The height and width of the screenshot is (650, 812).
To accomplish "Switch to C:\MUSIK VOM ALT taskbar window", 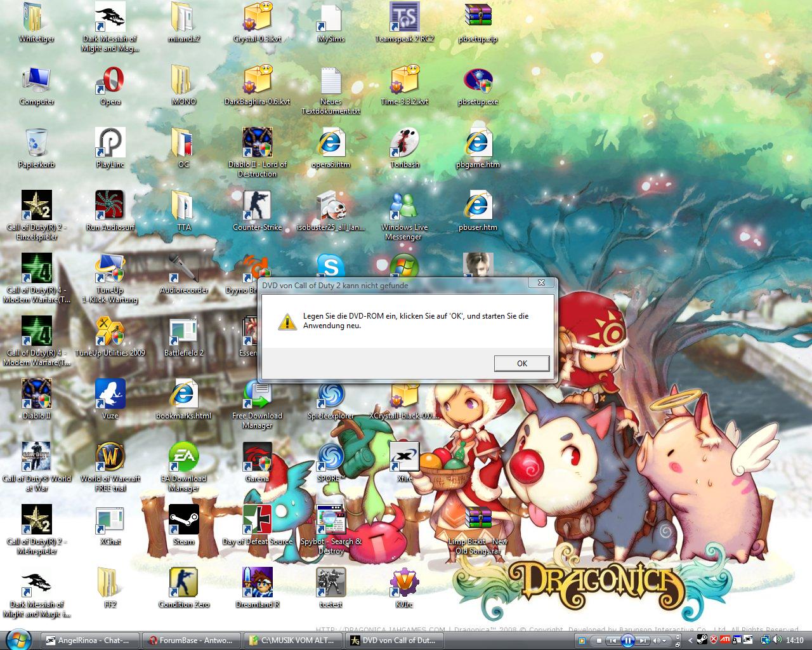I will pos(292,640).
